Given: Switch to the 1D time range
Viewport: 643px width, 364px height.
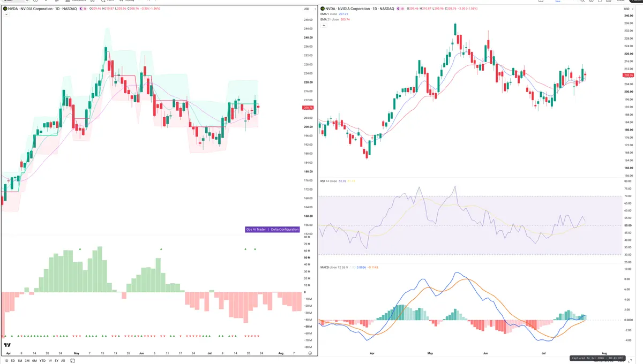Looking at the screenshot, I should point(6,361).
